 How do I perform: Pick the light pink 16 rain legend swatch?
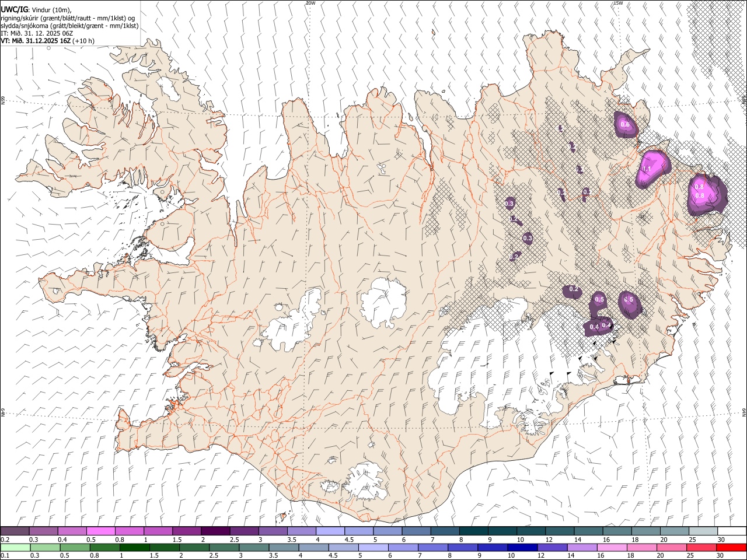(x=612, y=547)
